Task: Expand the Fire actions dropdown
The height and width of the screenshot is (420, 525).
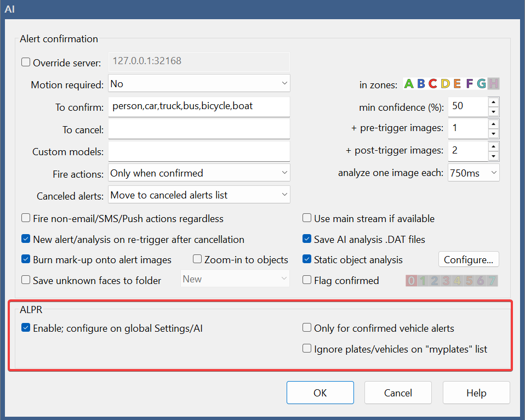Action: 199,173
